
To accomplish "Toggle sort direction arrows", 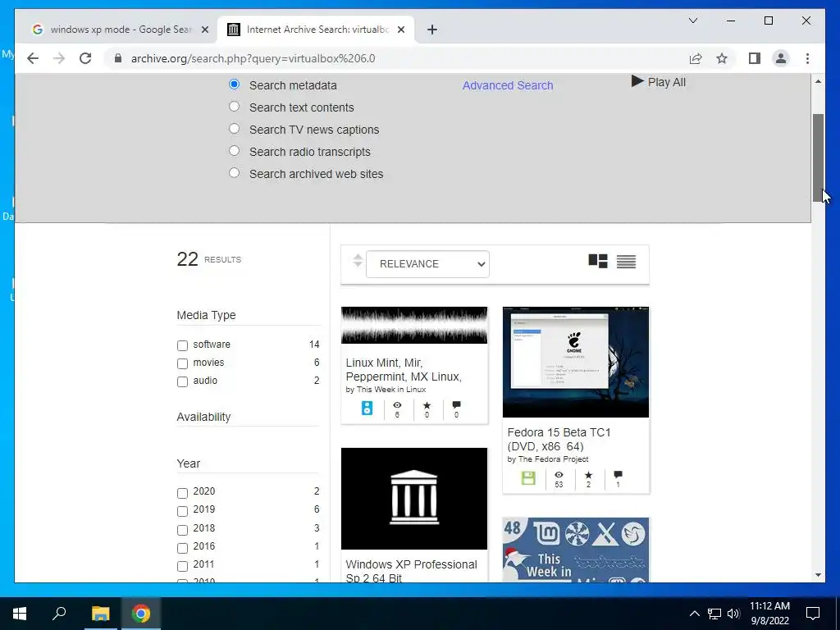I will (358, 261).
